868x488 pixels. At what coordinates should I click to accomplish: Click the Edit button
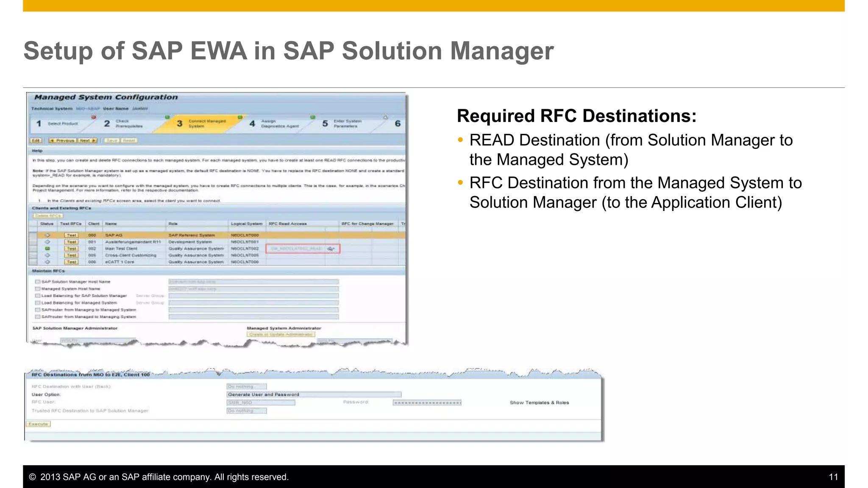tap(36, 141)
